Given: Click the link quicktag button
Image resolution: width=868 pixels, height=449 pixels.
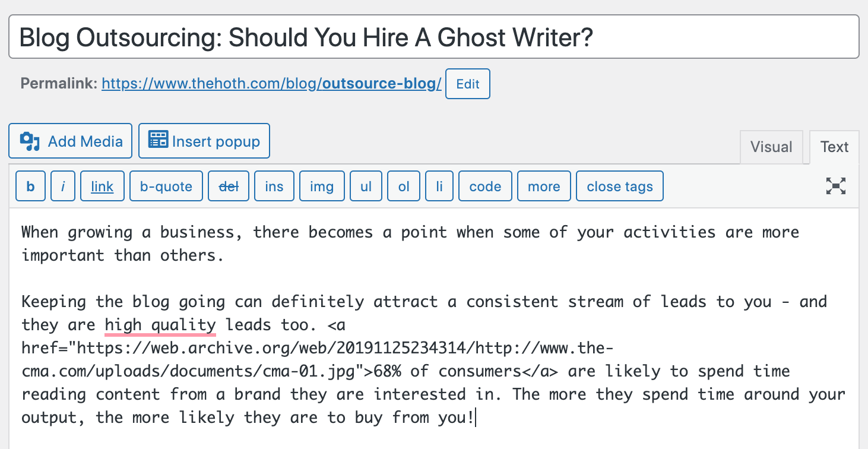Looking at the screenshot, I should tap(102, 186).
